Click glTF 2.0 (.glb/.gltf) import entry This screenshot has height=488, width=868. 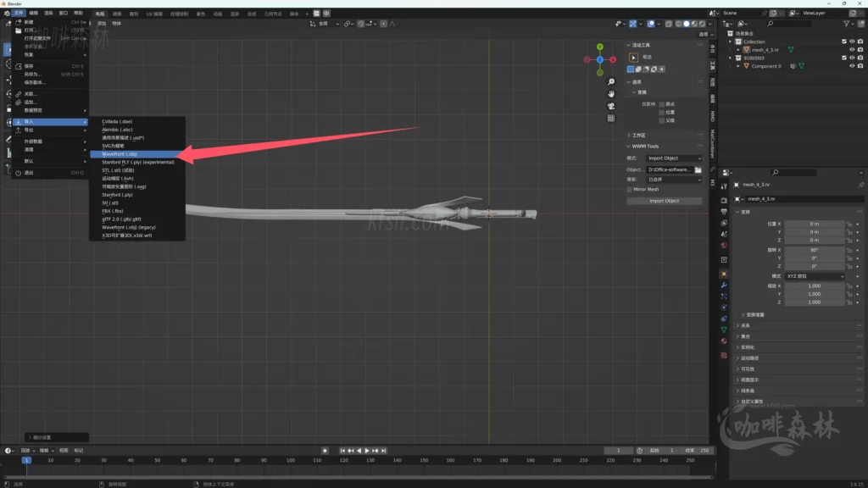[121, 219]
